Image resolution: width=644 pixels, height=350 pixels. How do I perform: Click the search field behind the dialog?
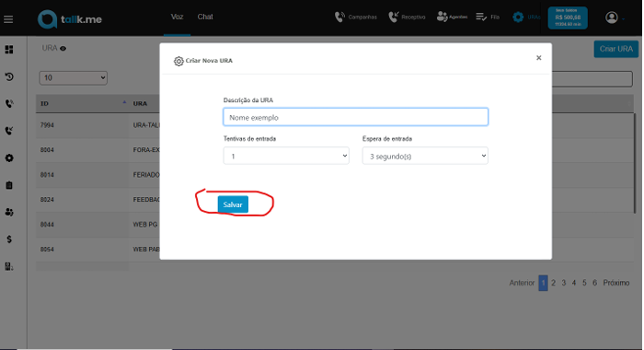[x=592, y=79]
